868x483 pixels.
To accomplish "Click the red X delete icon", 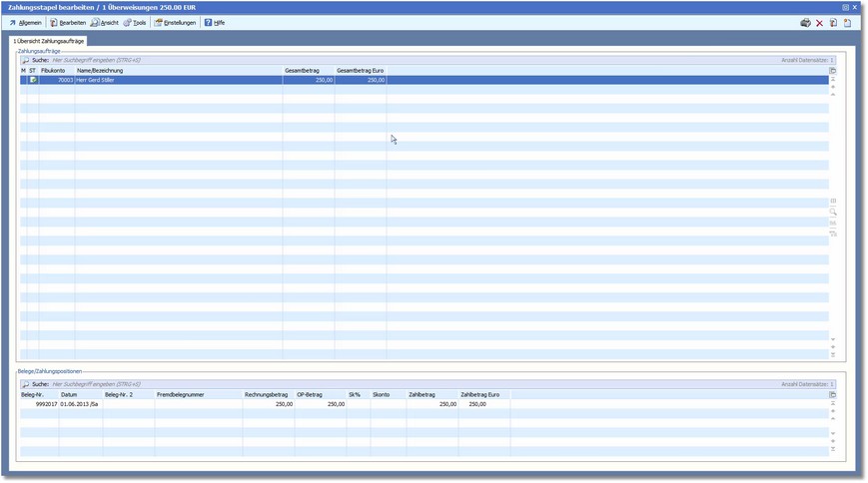I will coord(820,22).
